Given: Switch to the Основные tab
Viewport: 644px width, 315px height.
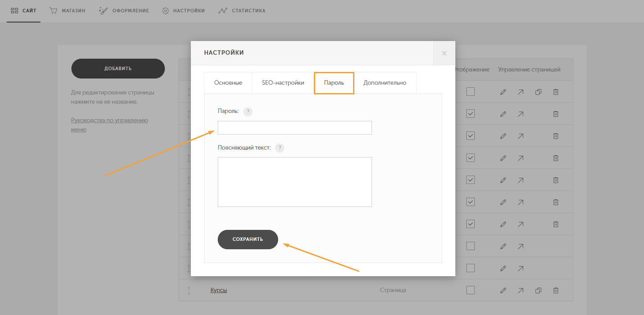Looking at the screenshot, I should coord(228,83).
